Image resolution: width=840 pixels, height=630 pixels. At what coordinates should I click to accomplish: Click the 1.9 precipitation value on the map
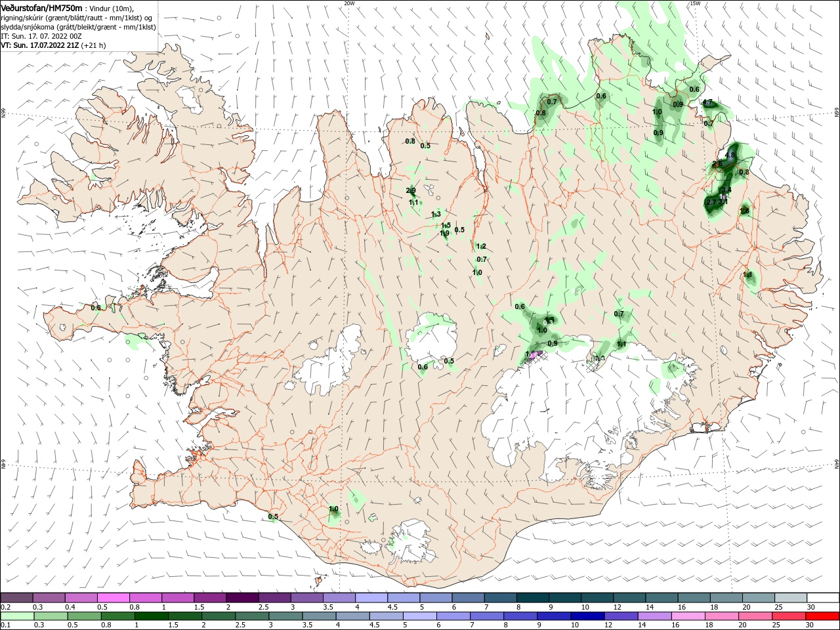(x=444, y=234)
